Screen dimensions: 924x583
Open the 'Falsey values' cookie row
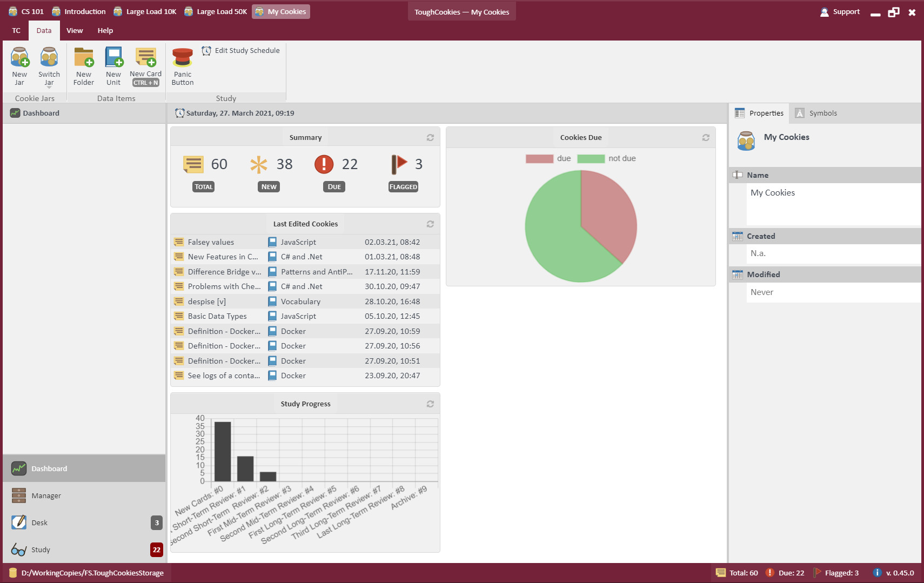[305, 242]
